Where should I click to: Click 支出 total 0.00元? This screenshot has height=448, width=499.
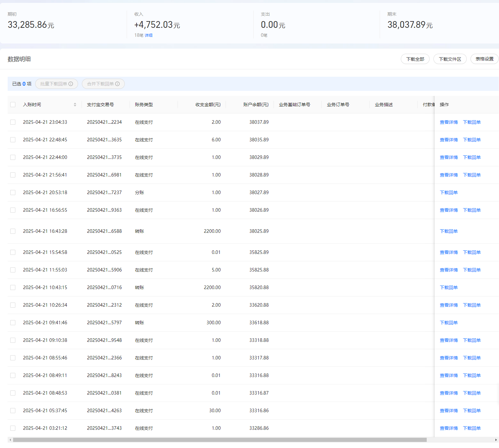[273, 25]
